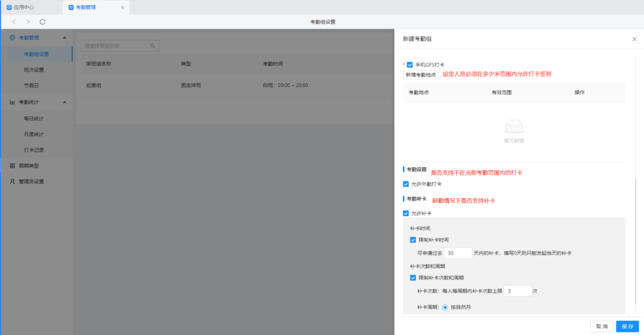The width and height of the screenshot is (644, 335).
Task: Open 假期类型 from sidebar
Action: tap(29, 166)
